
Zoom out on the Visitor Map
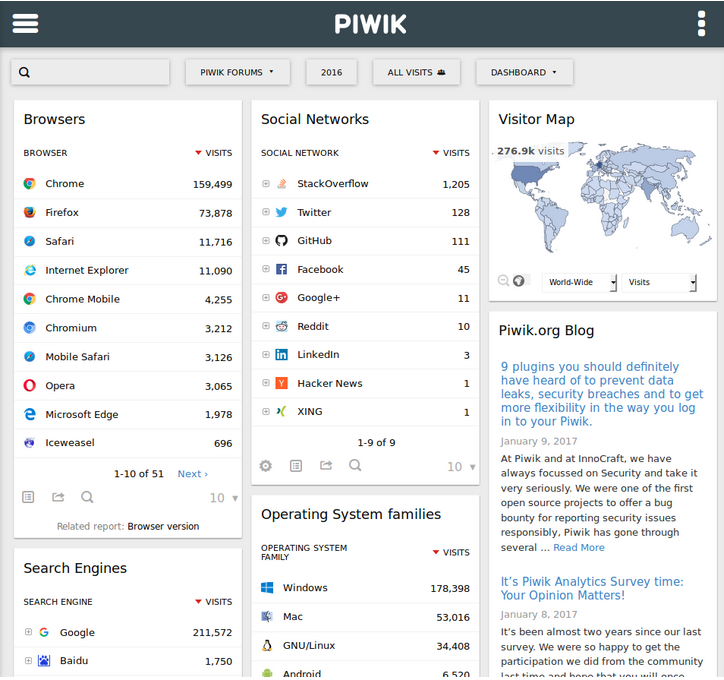coord(504,281)
